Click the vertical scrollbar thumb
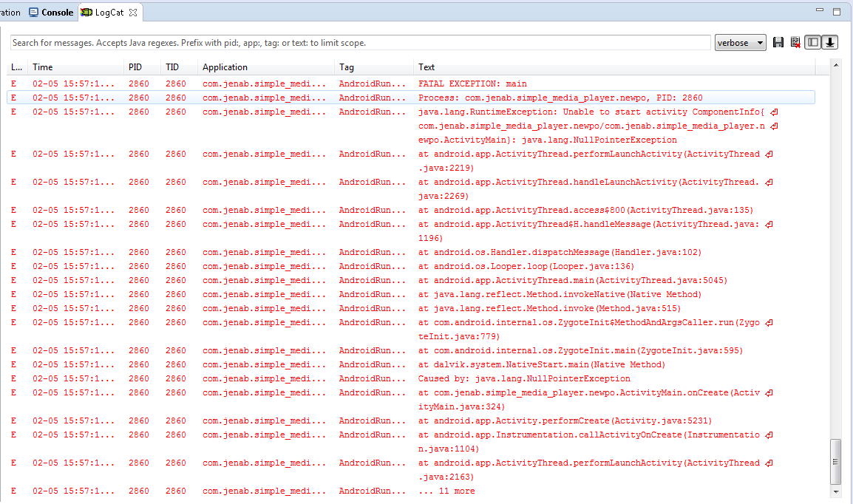The image size is (853, 504). coord(835,462)
